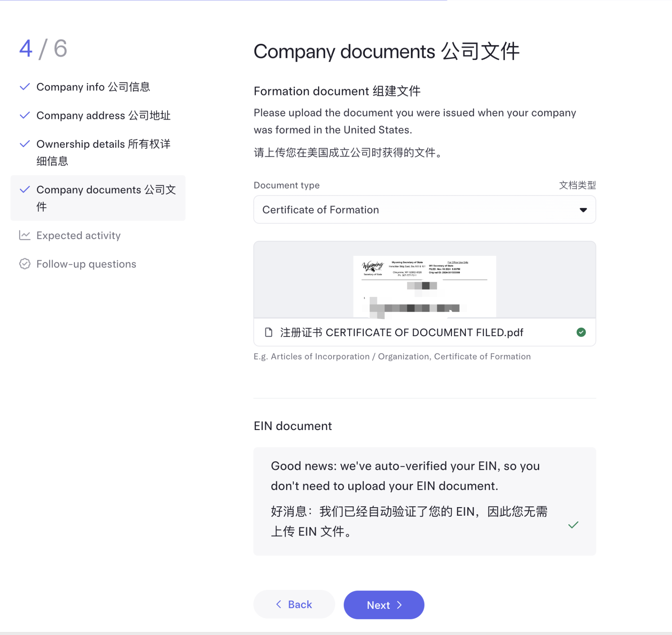Image resolution: width=672 pixels, height=635 pixels.
Task: Select Ownership details 所有权详细信息 step
Action: point(103,152)
